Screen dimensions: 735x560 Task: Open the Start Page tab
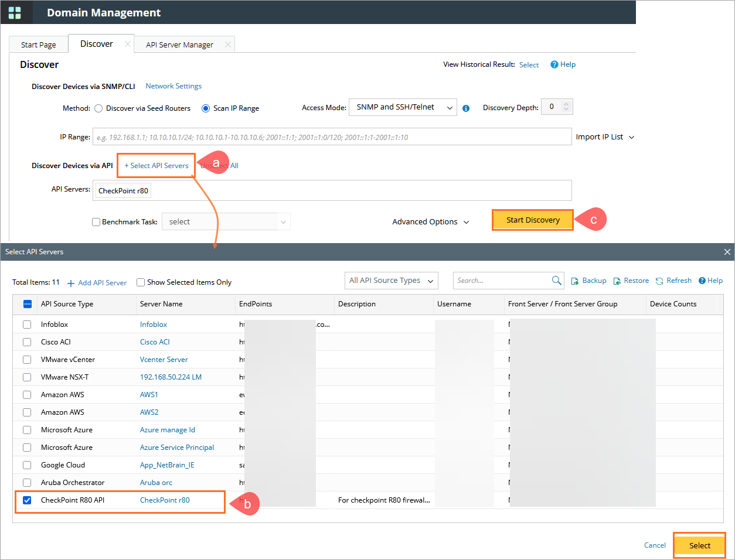(39, 45)
